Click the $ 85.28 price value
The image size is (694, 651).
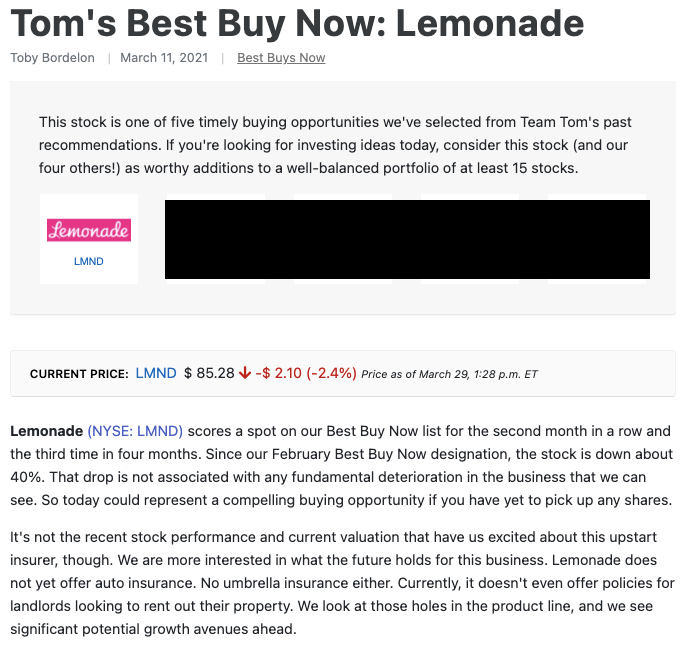coord(209,373)
